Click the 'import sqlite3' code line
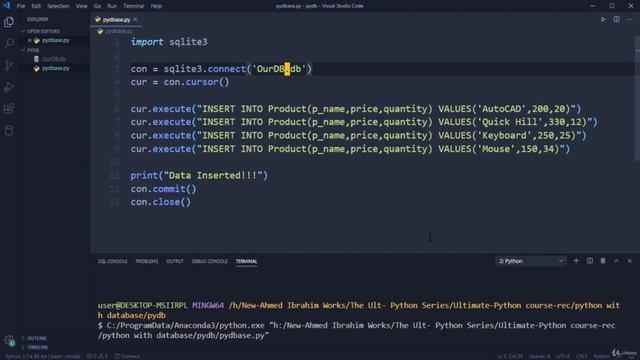 (169, 42)
